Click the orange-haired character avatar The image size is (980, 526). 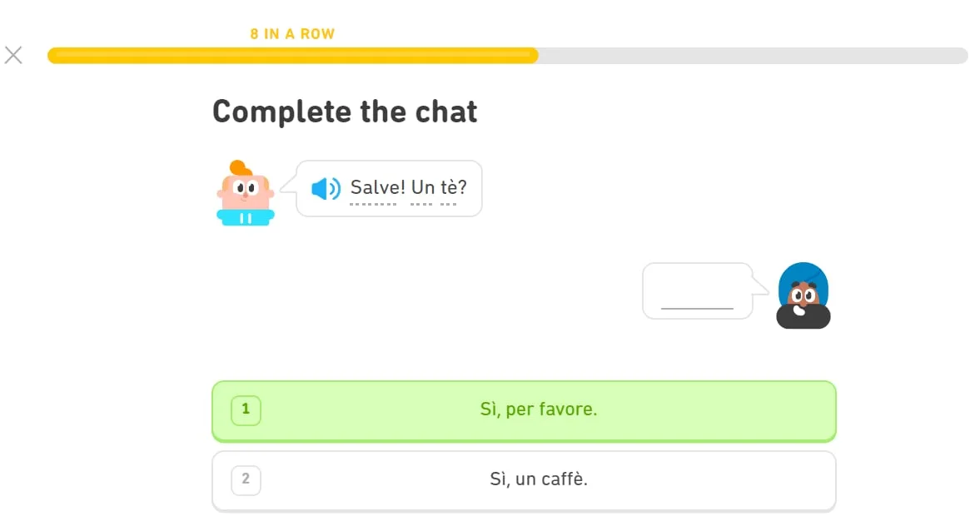coord(245,193)
